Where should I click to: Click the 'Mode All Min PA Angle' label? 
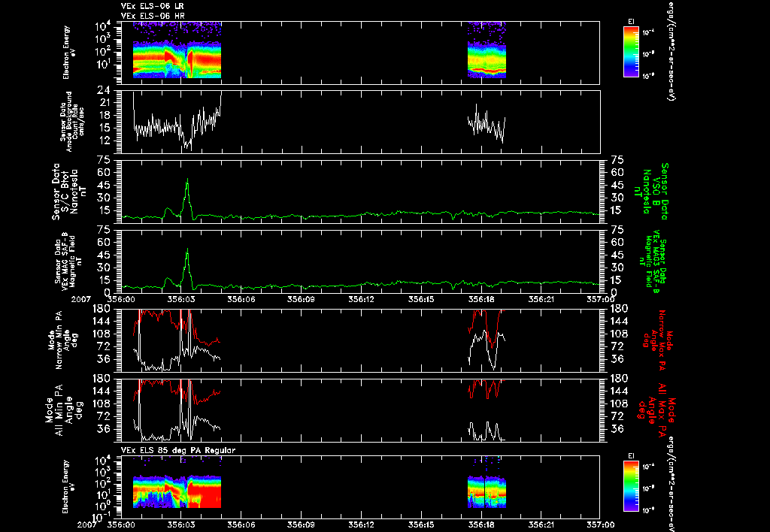pos(60,410)
